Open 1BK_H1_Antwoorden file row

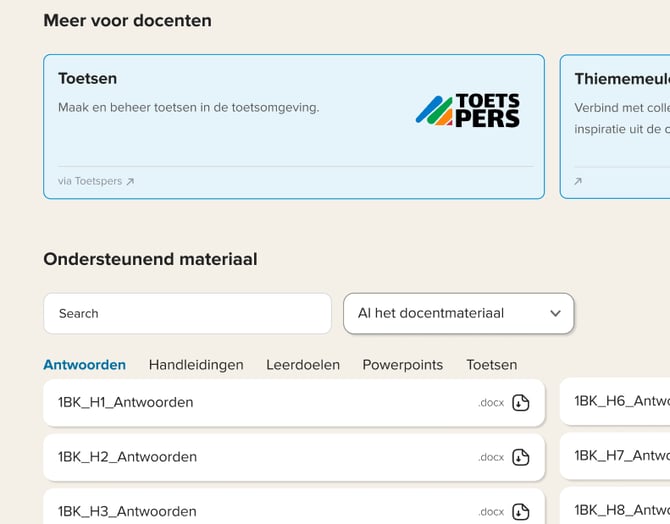[x=294, y=403]
